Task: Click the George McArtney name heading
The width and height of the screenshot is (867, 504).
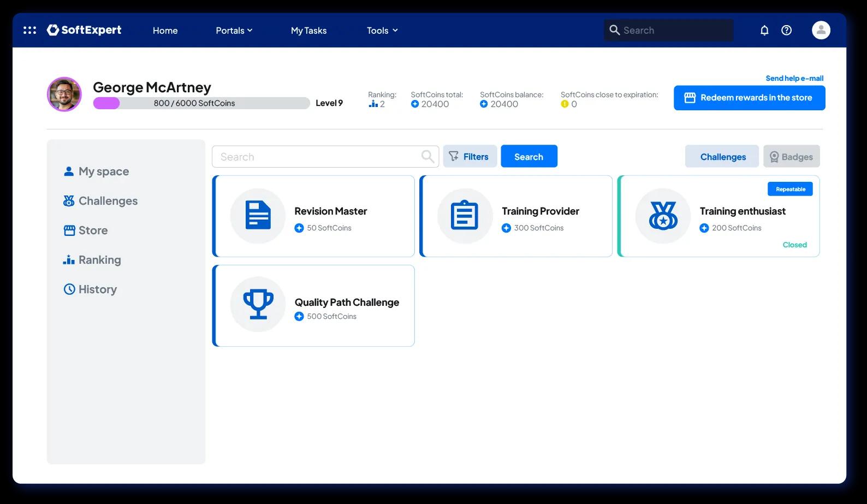Action: coord(152,87)
